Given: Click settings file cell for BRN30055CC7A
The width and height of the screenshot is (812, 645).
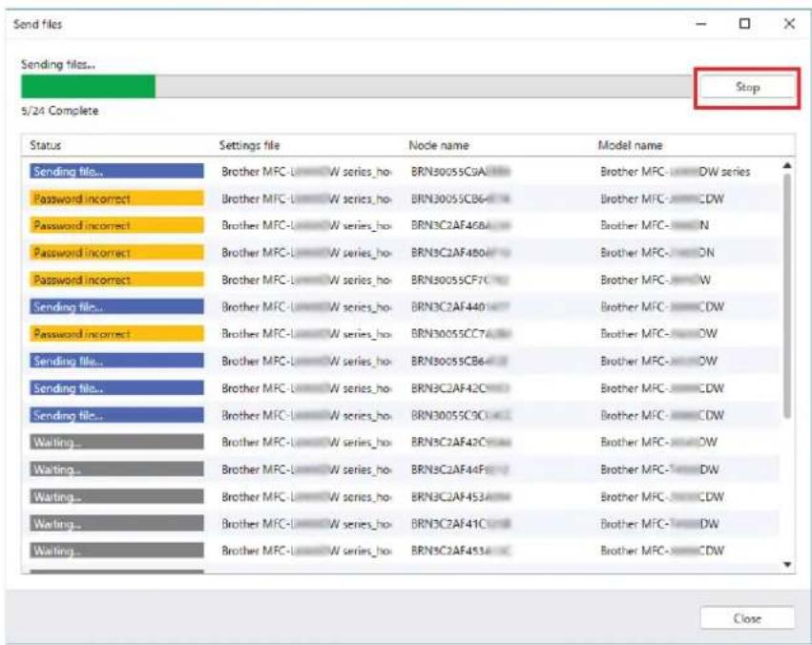Looking at the screenshot, I should click(x=306, y=334).
